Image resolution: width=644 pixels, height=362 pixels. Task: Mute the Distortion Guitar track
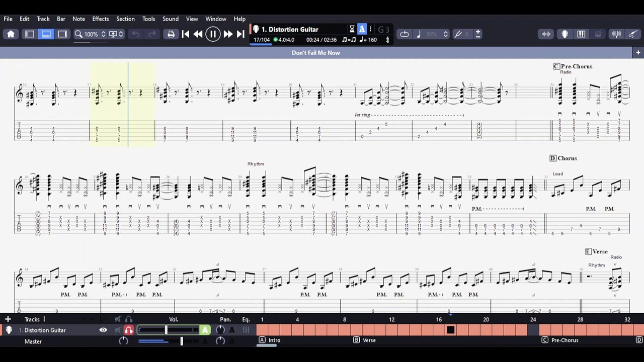point(118,330)
